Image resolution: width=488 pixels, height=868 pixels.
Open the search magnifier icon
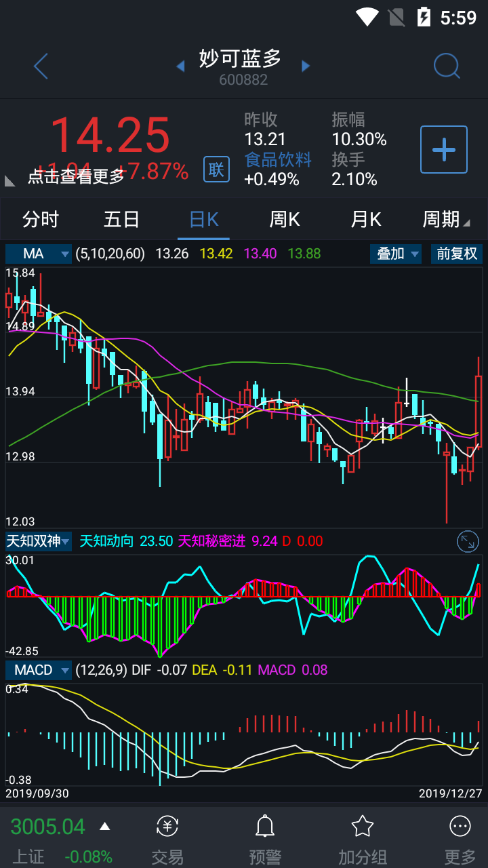coord(447,66)
